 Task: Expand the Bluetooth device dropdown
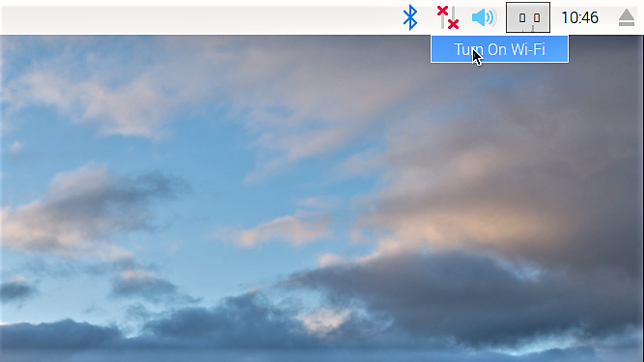[x=410, y=17]
